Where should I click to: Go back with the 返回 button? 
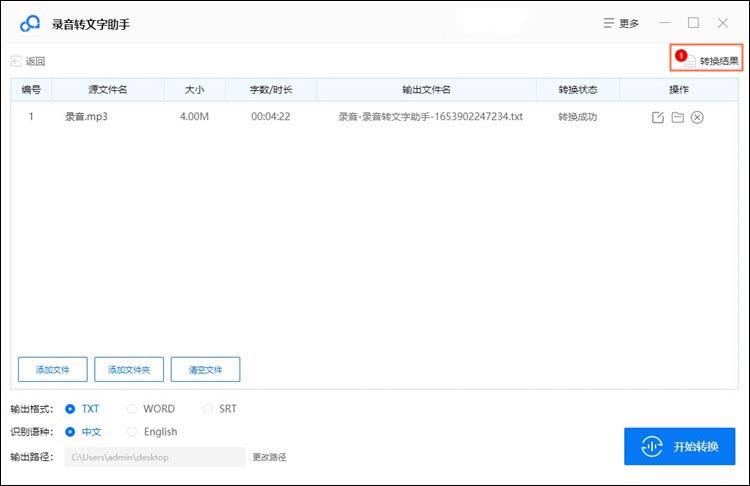[28, 61]
